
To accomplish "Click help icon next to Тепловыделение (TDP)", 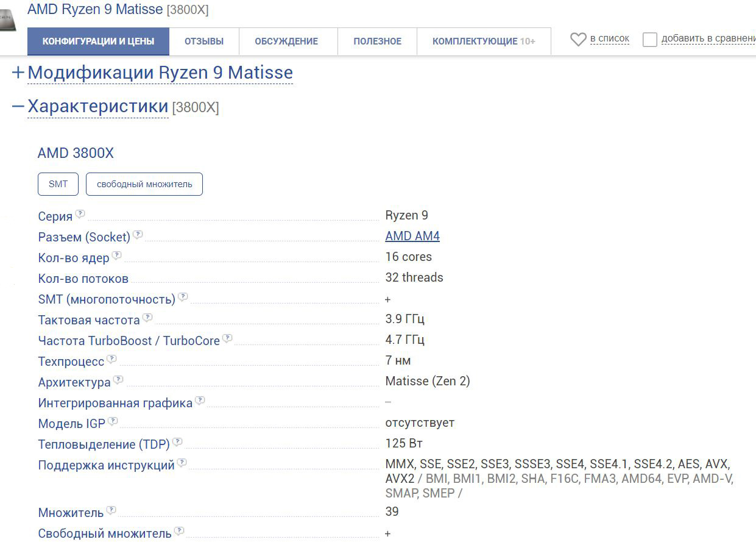I will pyautogui.click(x=177, y=442).
